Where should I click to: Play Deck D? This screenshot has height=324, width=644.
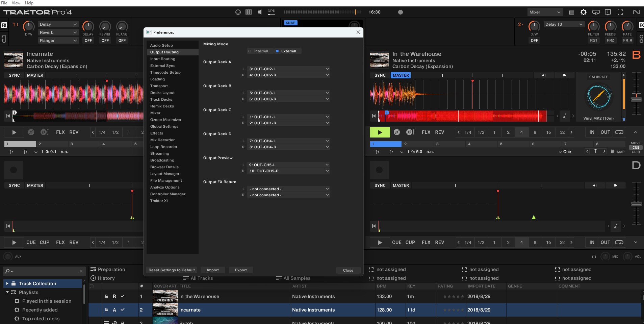tap(380, 243)
